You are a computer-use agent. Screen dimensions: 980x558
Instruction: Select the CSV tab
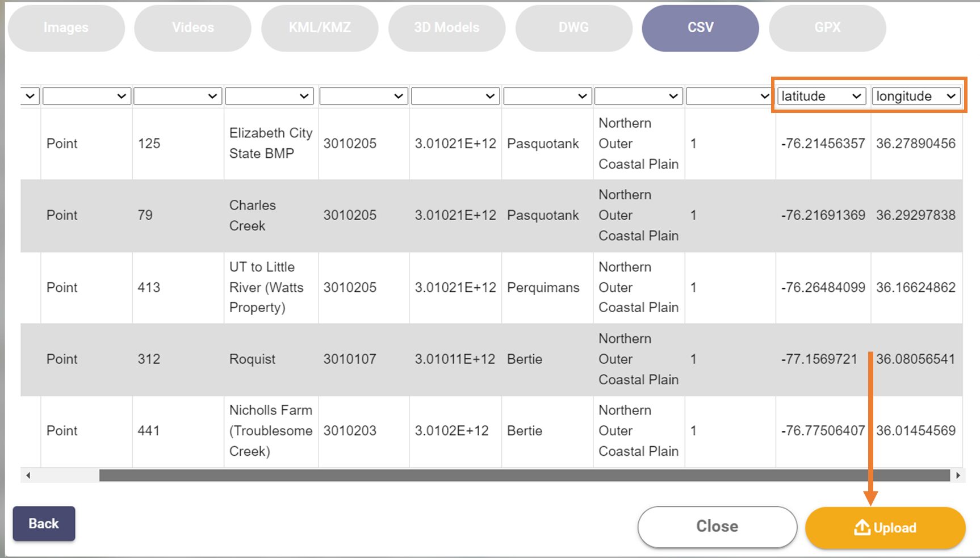coord(701,28)
